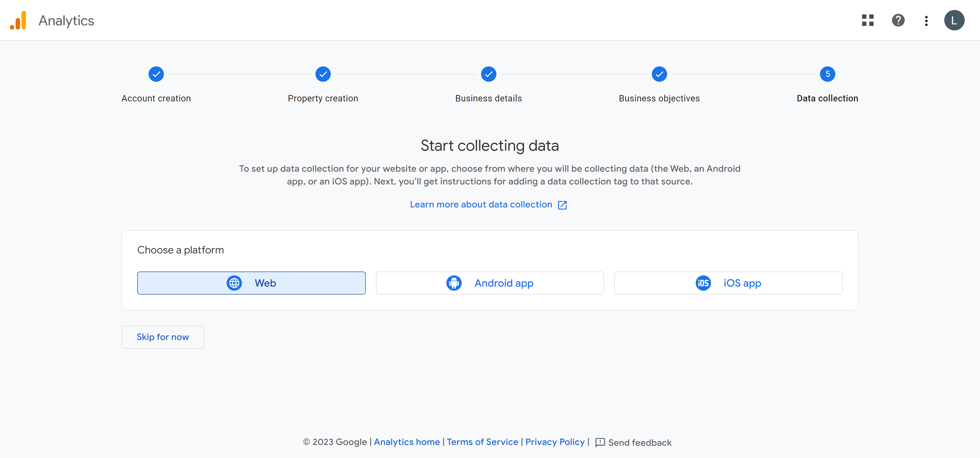Click the Business objectives checkmark step
The width and height of the screenshot is (980, 458).
coord(659,74)
